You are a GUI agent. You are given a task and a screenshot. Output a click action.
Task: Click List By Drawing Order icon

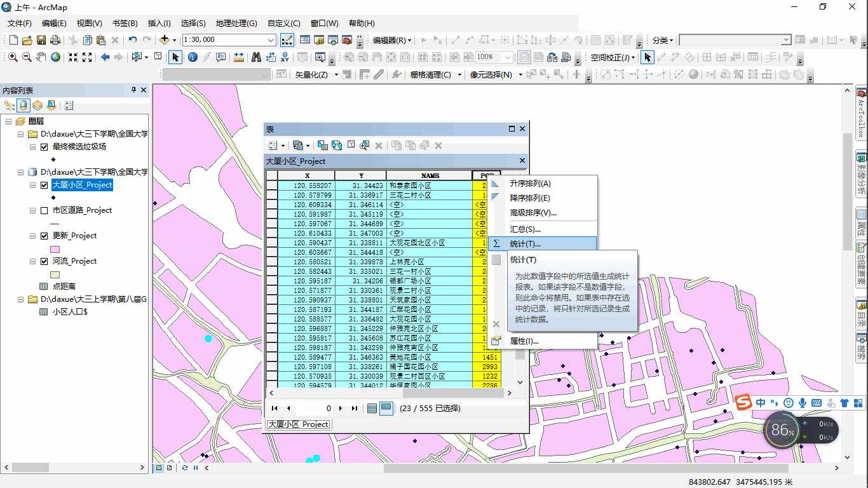(10, 105)
